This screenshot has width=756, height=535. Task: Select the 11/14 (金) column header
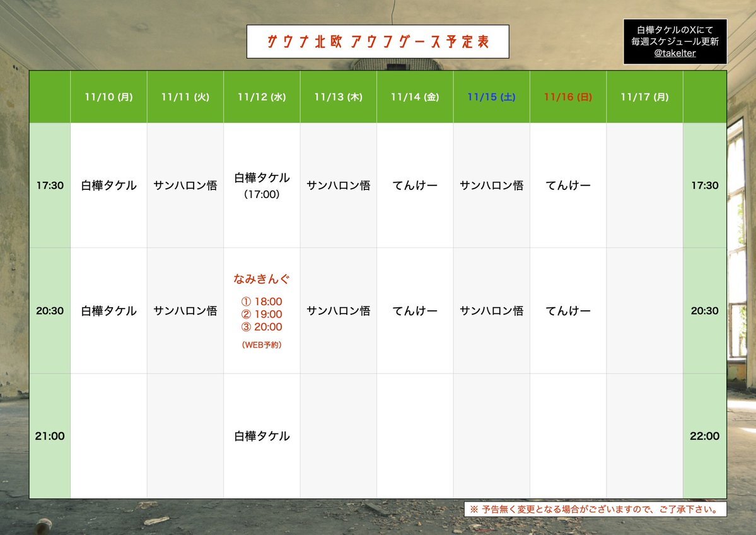pyautogui.click(x=414, y=97)
